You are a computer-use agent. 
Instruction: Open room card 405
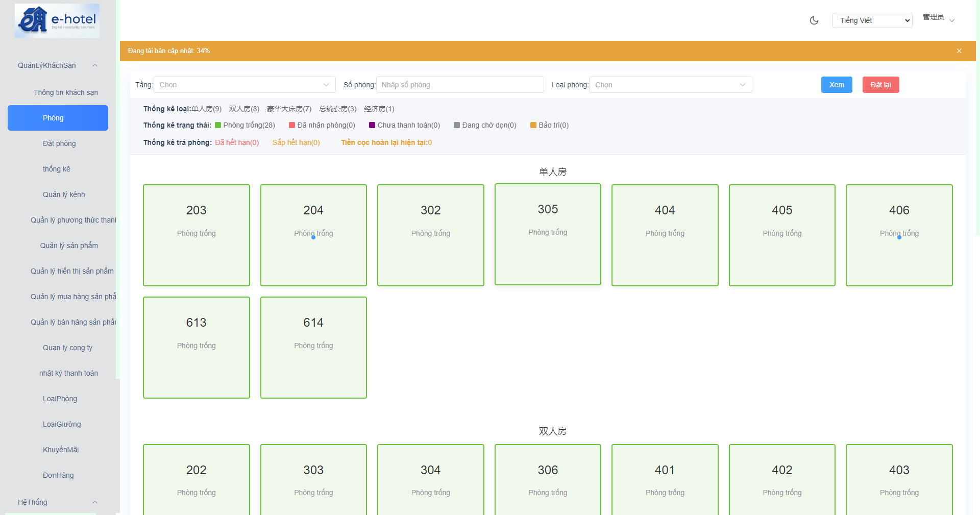point(782,235)
